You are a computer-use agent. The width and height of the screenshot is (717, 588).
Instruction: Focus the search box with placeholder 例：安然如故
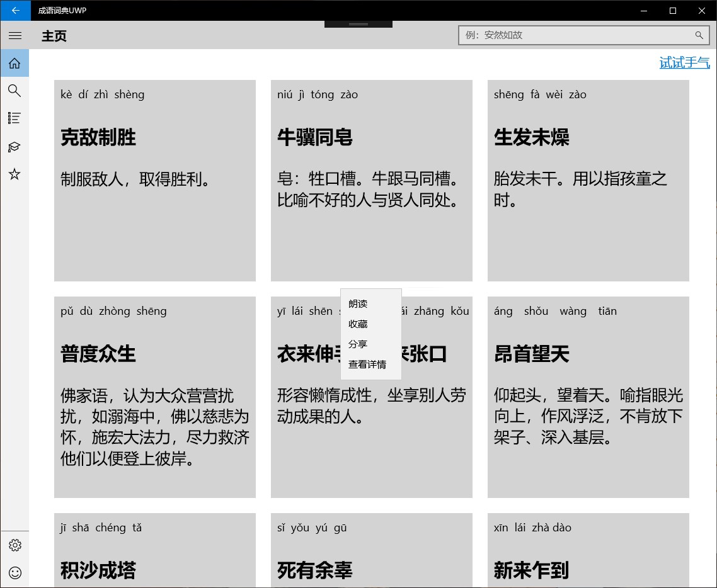tap(584, 35)
